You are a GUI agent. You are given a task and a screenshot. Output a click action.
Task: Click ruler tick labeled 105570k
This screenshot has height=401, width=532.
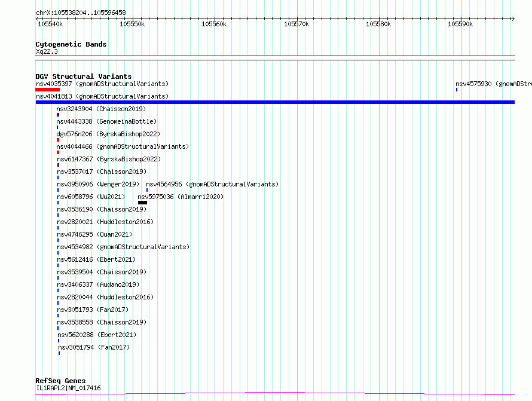tap(296, 24)
